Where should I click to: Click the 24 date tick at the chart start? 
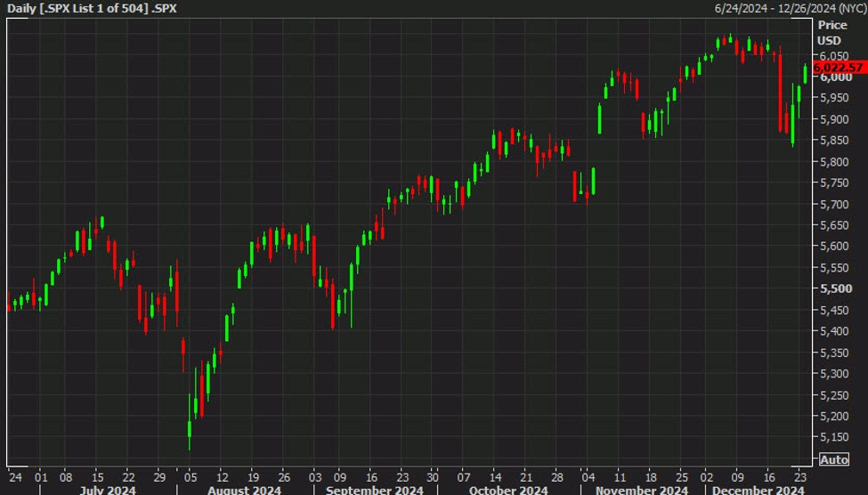click(13, 475)
